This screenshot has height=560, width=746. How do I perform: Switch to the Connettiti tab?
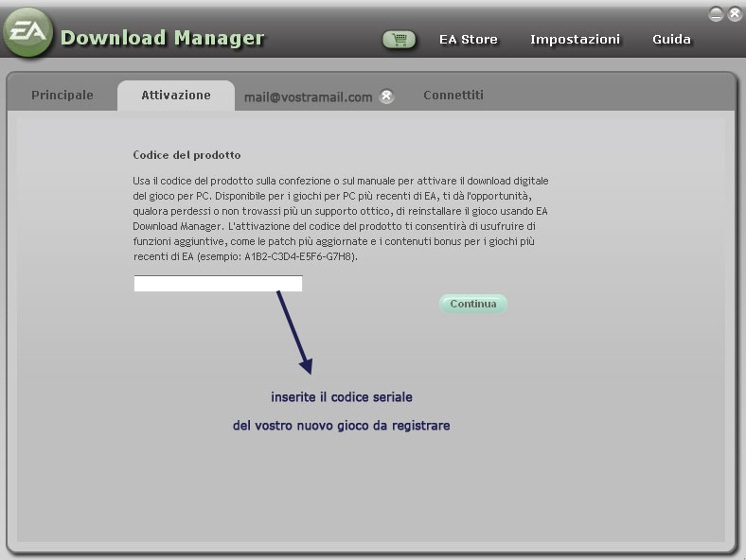click(453, 96)
